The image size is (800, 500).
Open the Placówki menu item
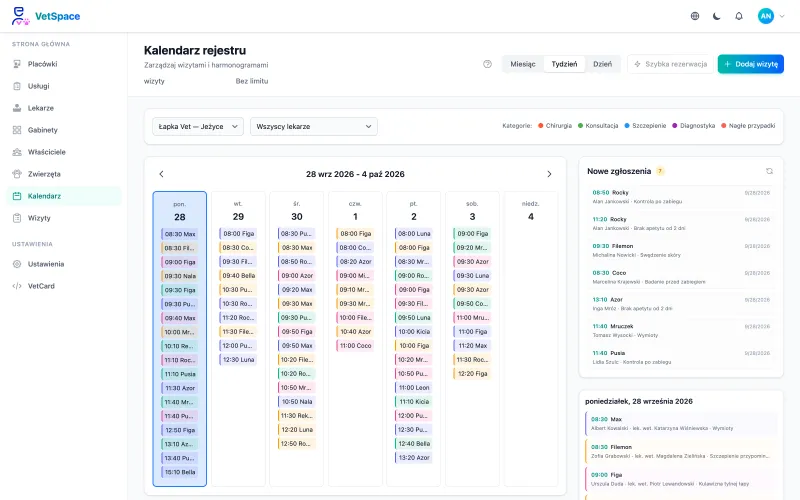click(64, 64)
